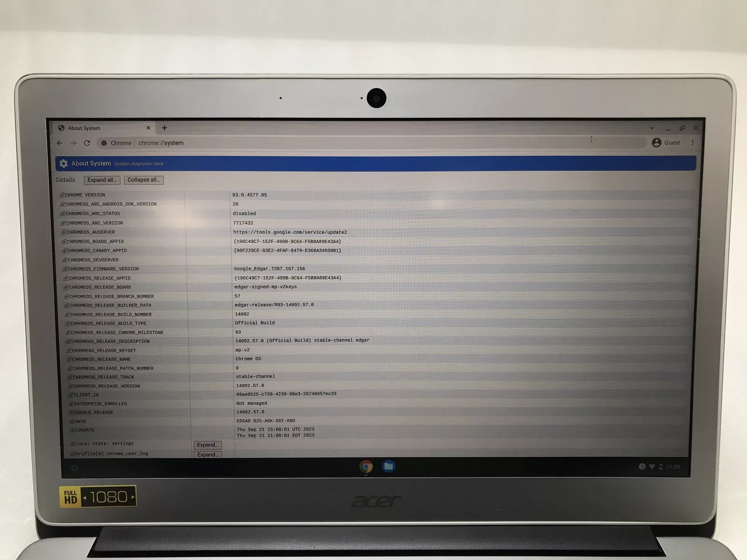Click the CHROMEOS_RELEASE_DESCRIPTION label
The width and height of the screenshot is (747, 560).
(x=111, y=342)
